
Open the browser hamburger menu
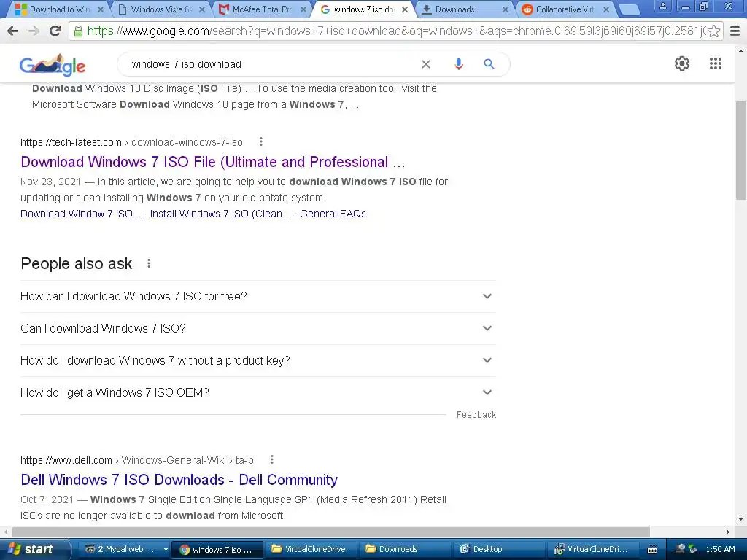735,31
